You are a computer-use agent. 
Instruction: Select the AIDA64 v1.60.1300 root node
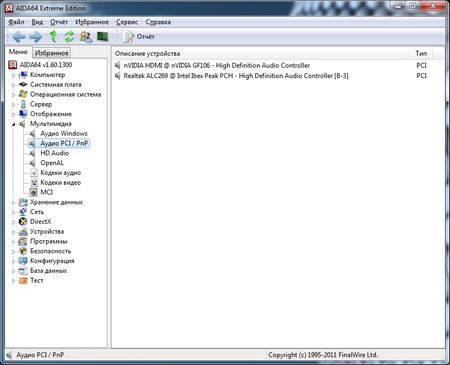pos(46,65)
